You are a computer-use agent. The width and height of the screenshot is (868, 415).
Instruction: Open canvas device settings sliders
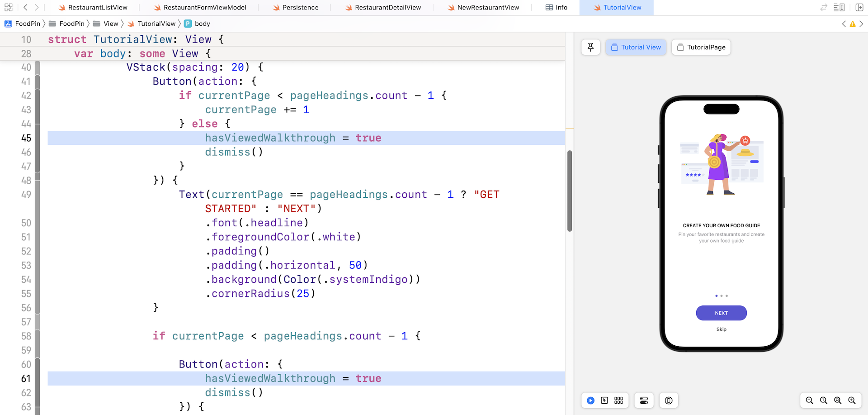tap(644, 401)
